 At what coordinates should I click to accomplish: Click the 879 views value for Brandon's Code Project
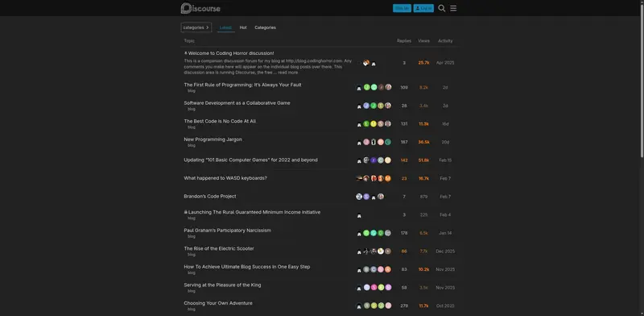[424, 197]
